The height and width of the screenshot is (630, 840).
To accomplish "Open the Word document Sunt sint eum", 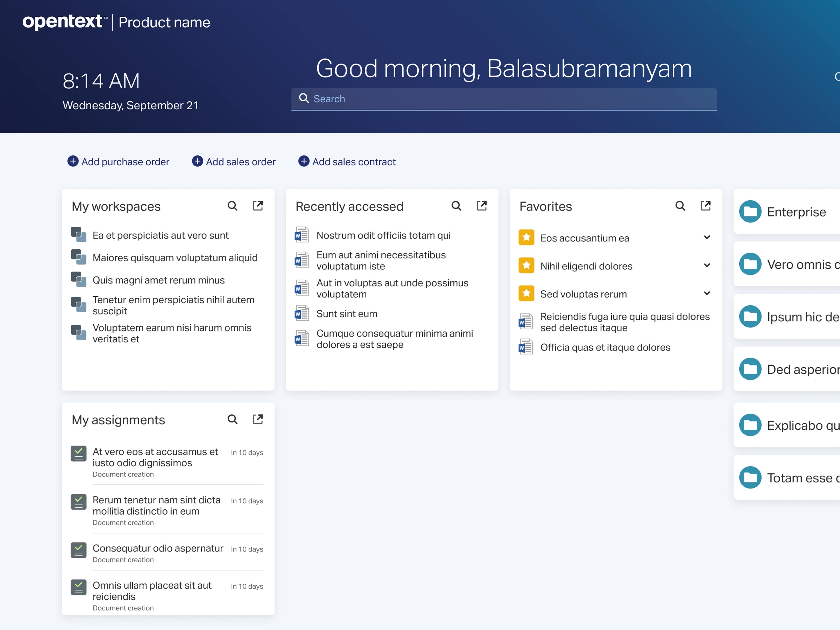I will pos(347,313).
